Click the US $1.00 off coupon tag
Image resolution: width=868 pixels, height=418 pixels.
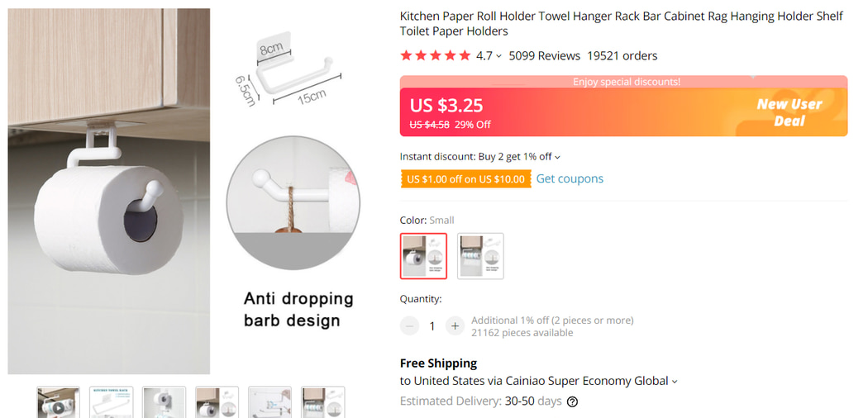[465, 179]
